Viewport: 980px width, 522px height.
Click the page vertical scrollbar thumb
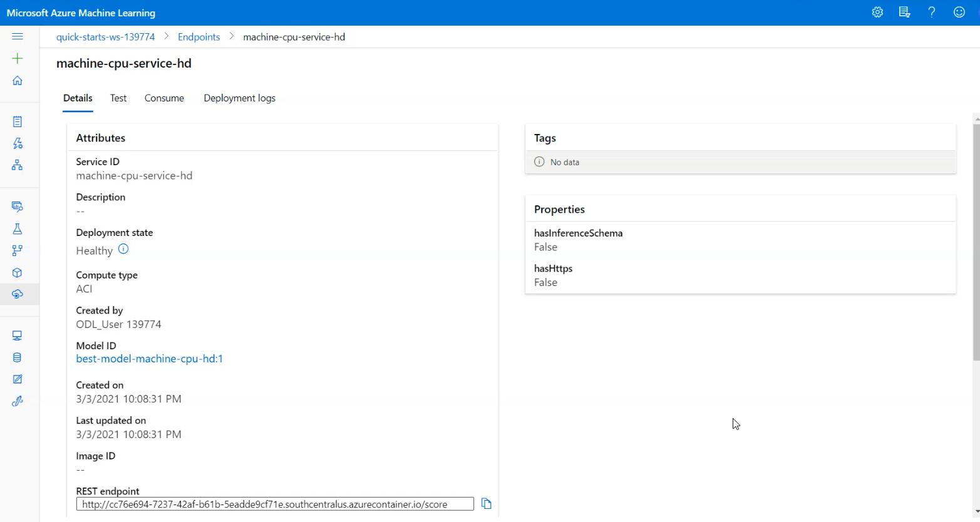(x=976, y=242)
